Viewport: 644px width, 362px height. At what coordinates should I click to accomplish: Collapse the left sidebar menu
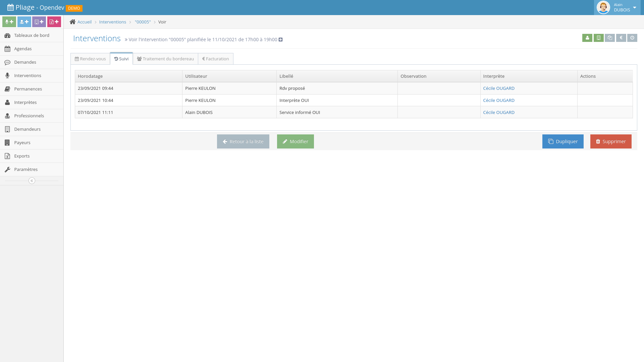32,181
